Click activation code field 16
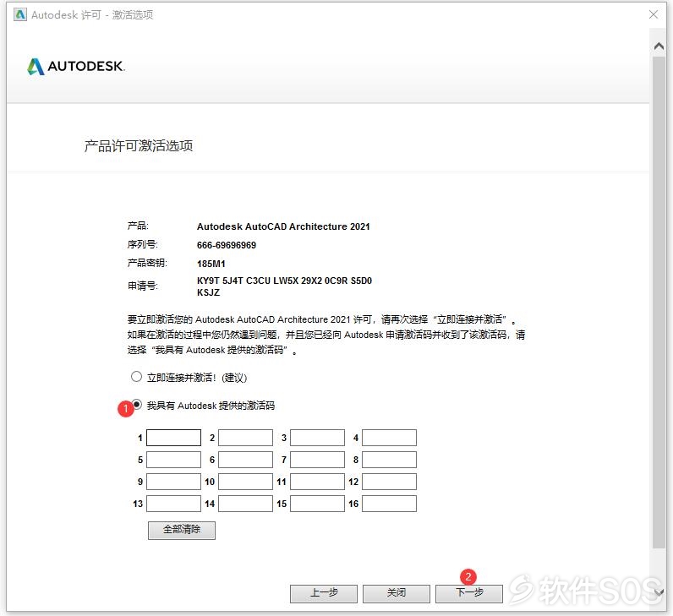Screen dimensions: 673x616 tap(389, 504)
